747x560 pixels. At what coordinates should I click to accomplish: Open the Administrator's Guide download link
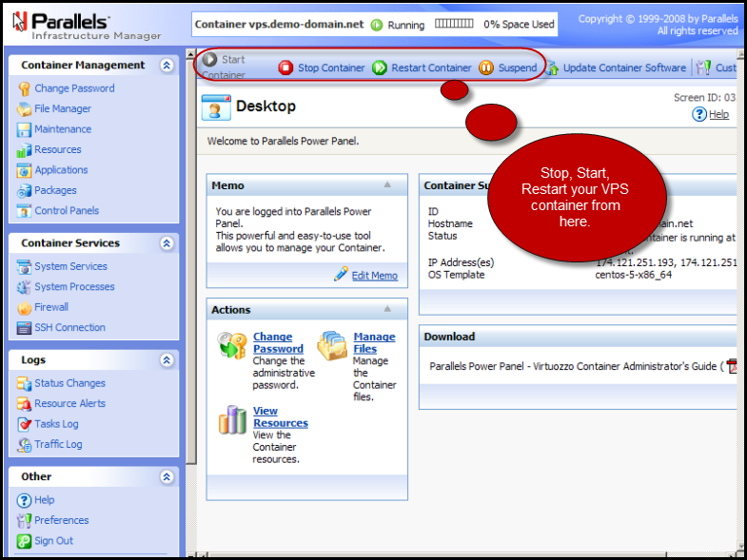(577, 366)
